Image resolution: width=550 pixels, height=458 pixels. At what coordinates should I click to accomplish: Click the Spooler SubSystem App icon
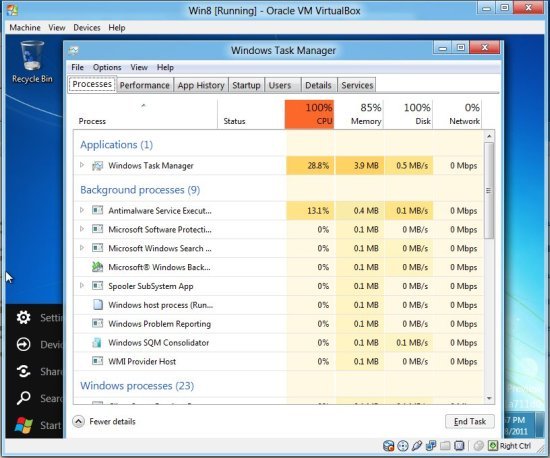click(97, 286)
